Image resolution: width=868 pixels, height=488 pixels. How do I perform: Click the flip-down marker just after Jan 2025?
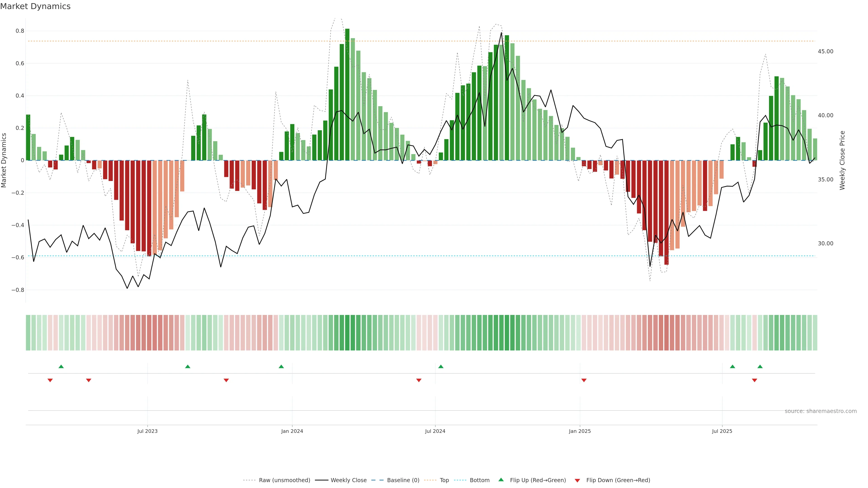[x=584, y=380]
